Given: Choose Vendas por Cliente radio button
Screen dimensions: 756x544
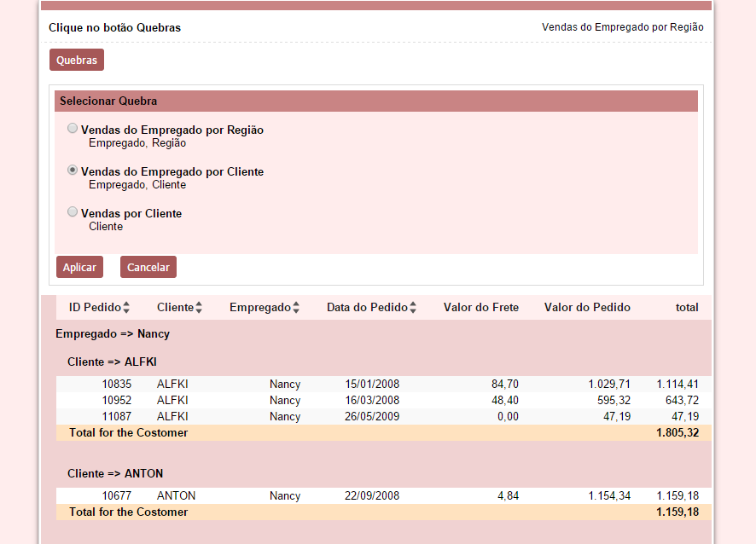Looking at the screenshot, I should pyautogui.click(x=73, y=212).
